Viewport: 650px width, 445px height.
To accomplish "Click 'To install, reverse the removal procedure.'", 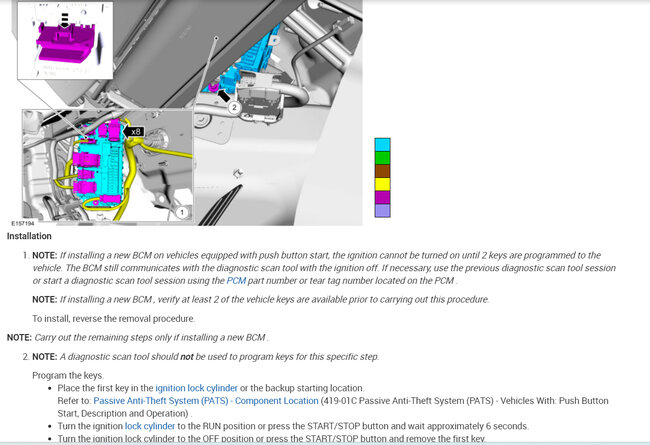I will (114, 319).
